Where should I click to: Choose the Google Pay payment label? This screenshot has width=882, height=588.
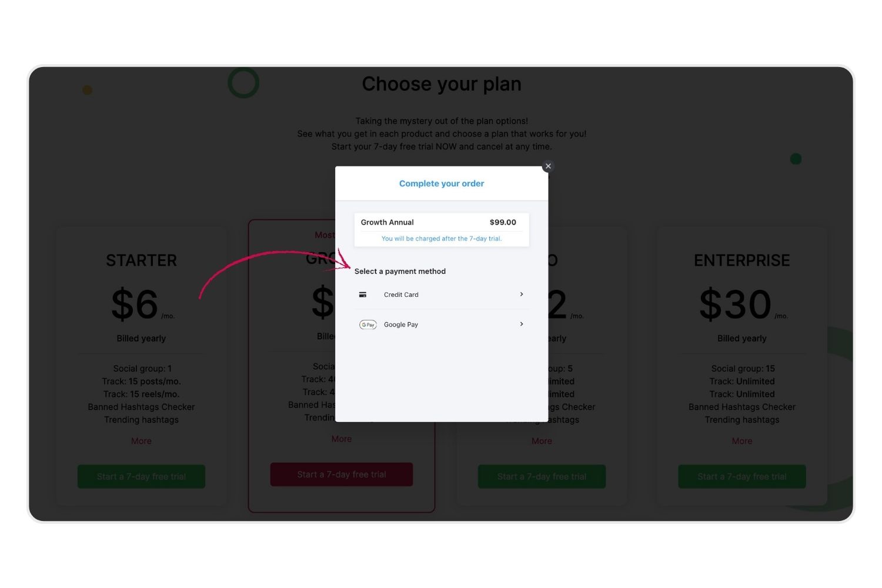click(x=401, y=325)
